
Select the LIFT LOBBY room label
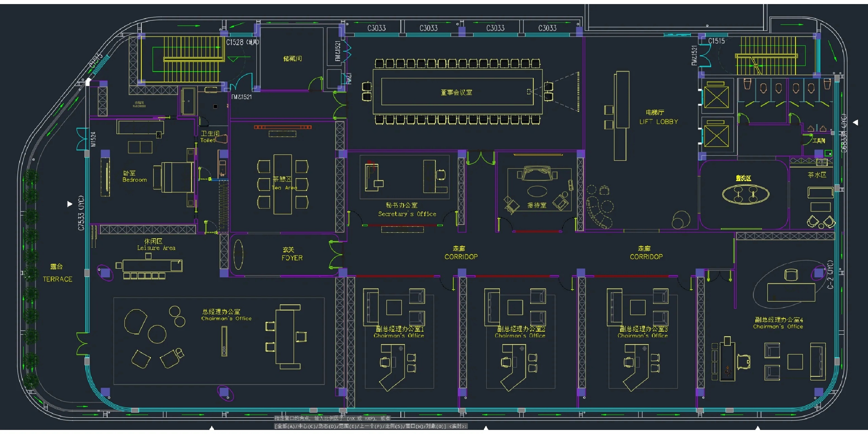coord(658,122)
